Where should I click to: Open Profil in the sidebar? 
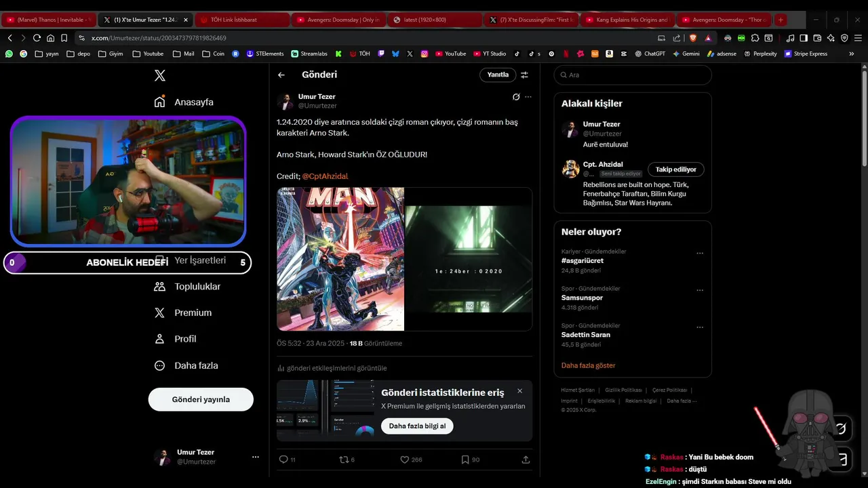176,339
